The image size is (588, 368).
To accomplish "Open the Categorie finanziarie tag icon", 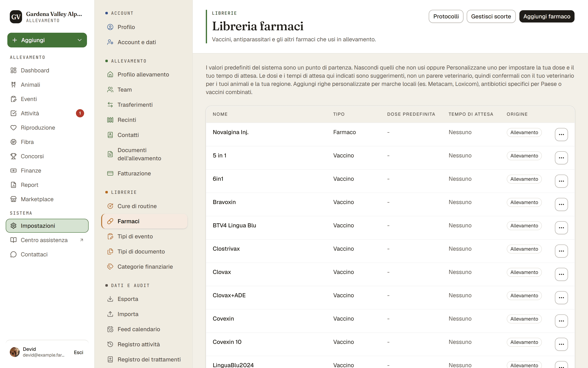I will (x=110, y=267).
